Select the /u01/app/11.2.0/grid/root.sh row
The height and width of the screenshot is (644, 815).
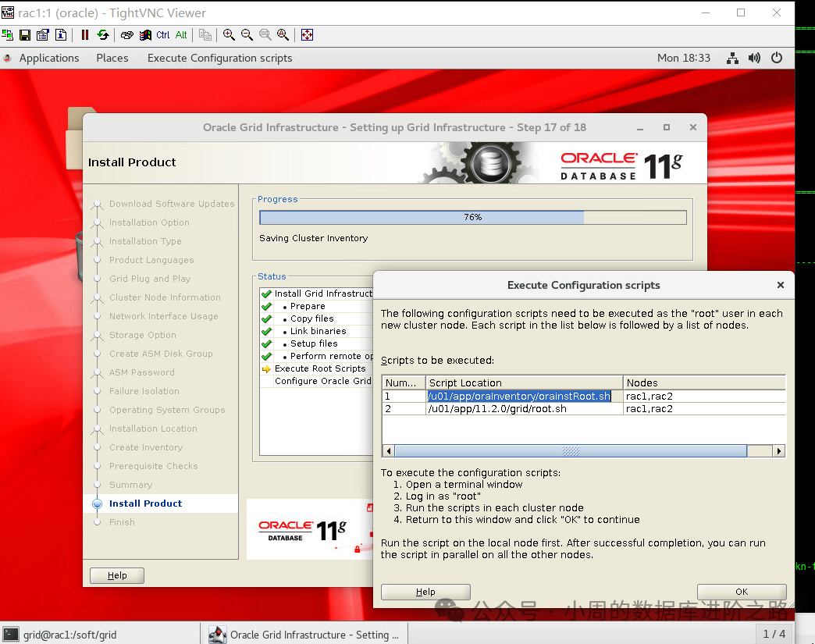[x=584, y=408]
